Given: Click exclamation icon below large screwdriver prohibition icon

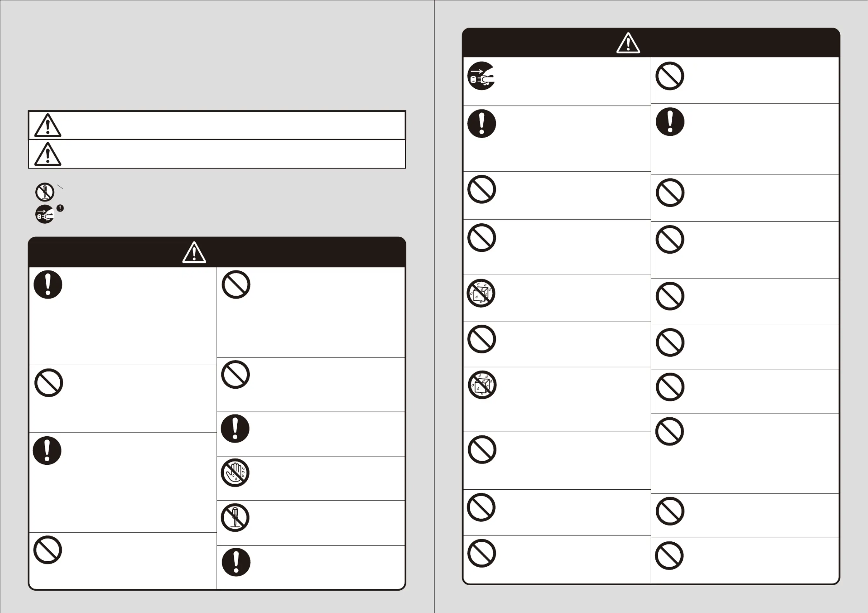Looking at the screenshot, I should click(236, 562).
